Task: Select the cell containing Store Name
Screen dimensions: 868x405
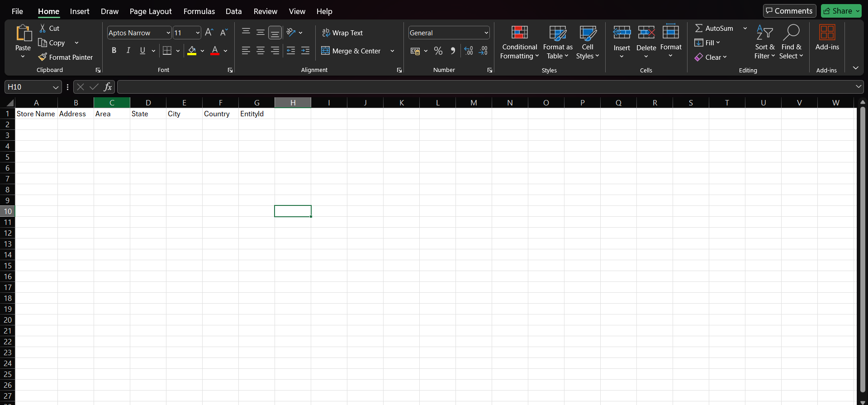Action: (x=36, y=114)
